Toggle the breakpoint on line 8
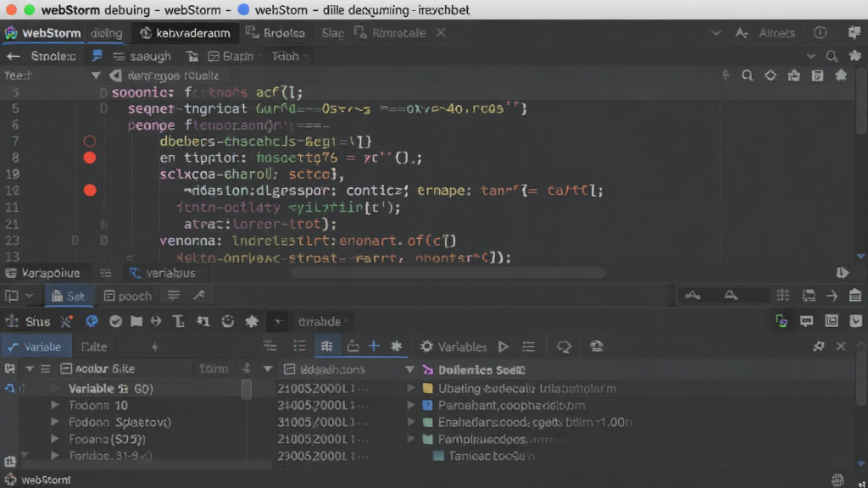The width and height of the screenshot is (868, 488). [x=90, y=158]
